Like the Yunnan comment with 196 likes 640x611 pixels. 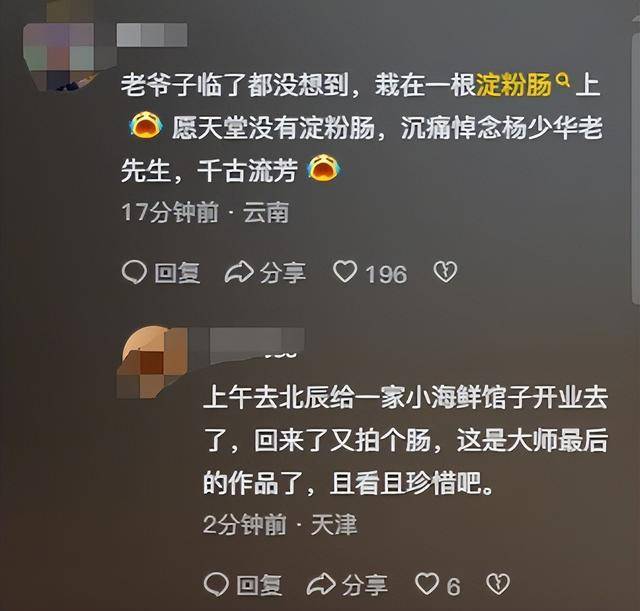[345, 272]
